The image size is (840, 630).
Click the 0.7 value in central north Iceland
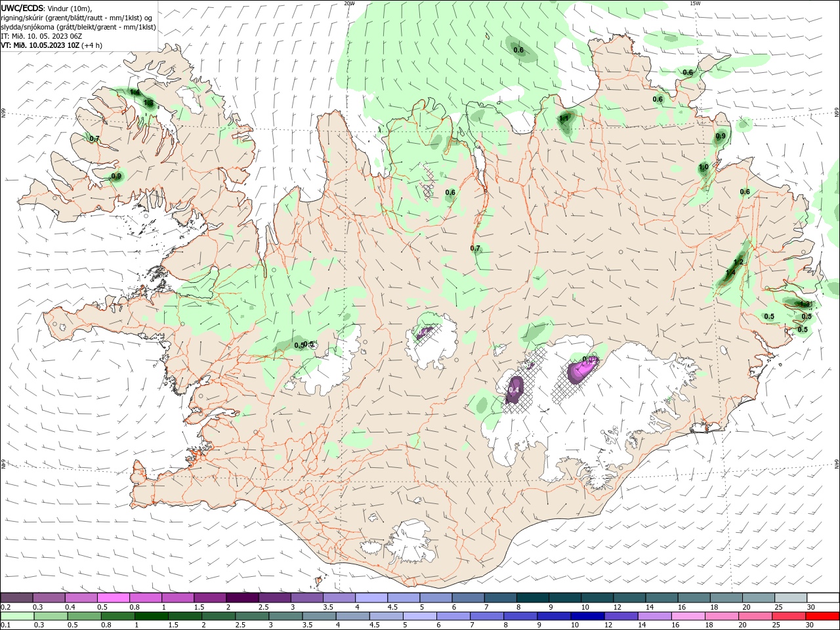[475, 248]
